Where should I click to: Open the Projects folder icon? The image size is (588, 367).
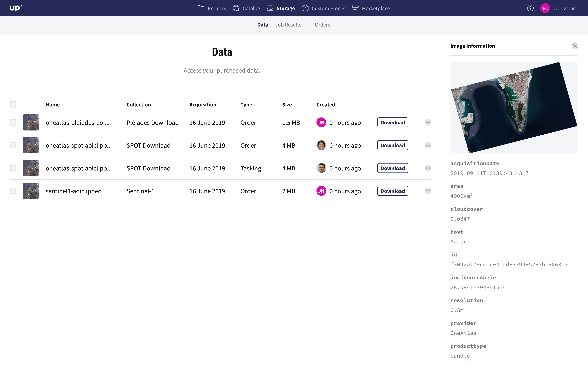(201, 8)
